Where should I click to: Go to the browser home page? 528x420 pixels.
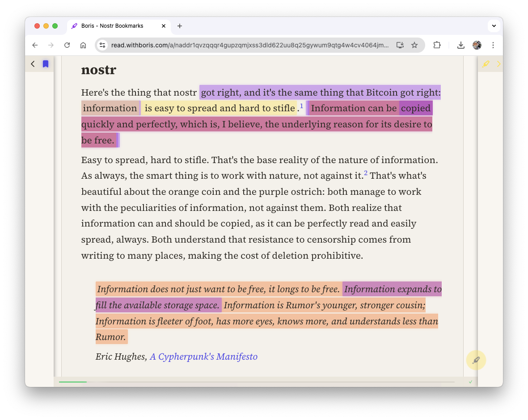(x=83, y=45)
